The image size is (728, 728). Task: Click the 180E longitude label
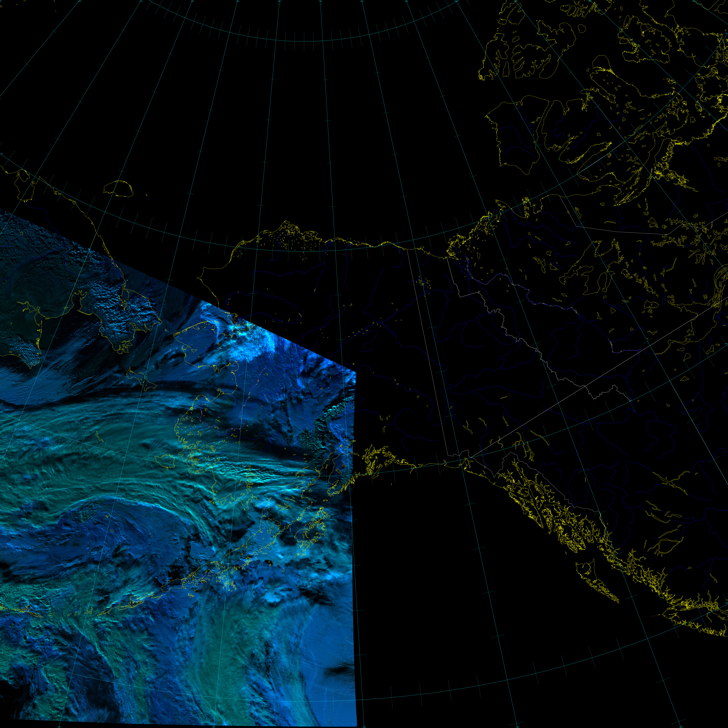pyautogui.click(x=192, y=1)
